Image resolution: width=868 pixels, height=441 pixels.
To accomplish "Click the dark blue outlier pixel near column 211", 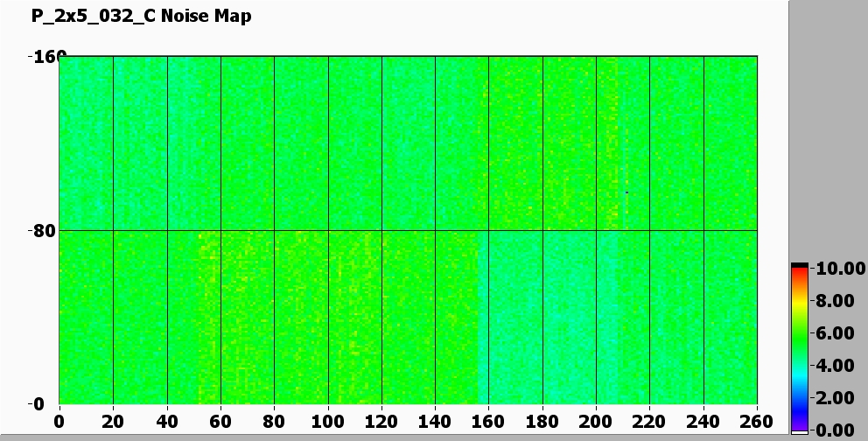I will (x=626, y=192).
